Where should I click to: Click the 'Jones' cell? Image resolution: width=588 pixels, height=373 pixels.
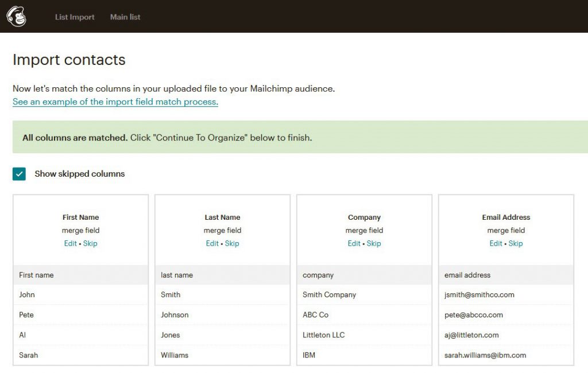tap(222, 335)
